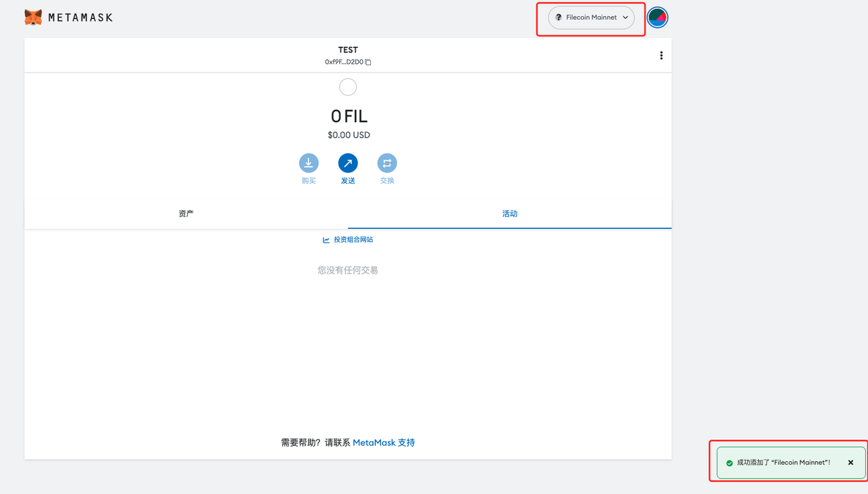This screenshot has width=868, height=494.
Task: Click the green success checkmark icon
Action: tap(730, 463)
